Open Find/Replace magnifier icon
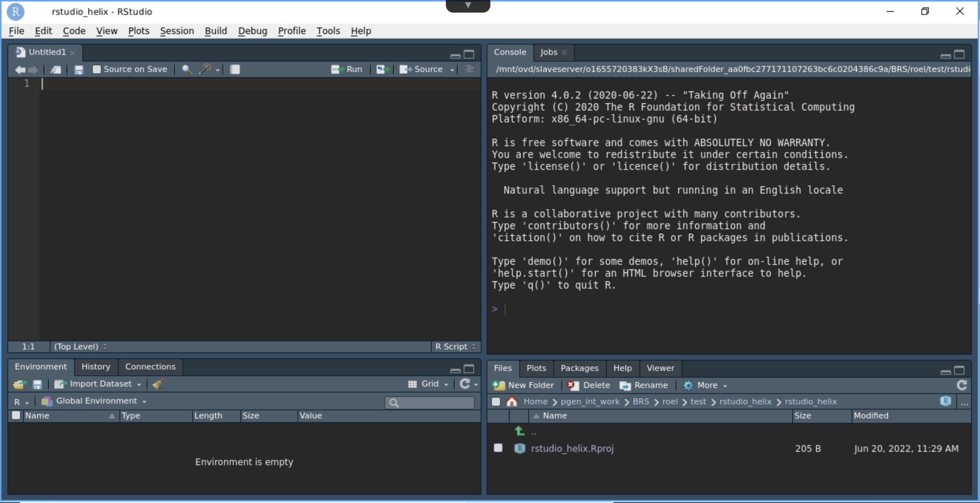Image resolution: width=980 pixels, height=503 pixels. coord(187,70)
